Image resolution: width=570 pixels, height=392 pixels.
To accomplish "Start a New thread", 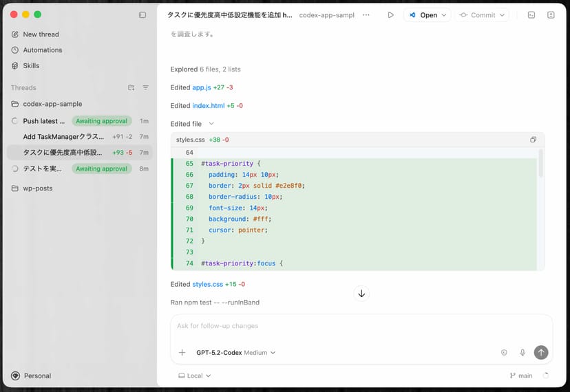I will tap(41, 34).
